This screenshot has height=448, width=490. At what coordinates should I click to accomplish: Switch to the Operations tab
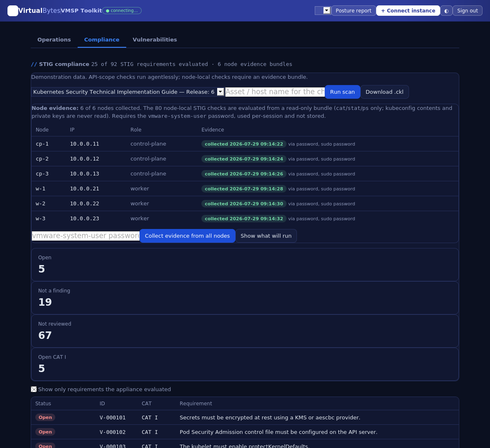(54, 40)
